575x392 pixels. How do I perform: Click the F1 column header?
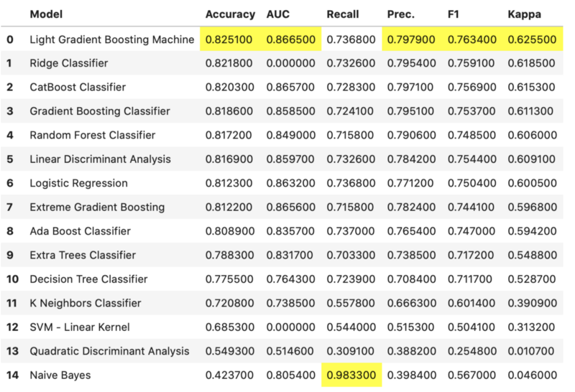[456, 14]
